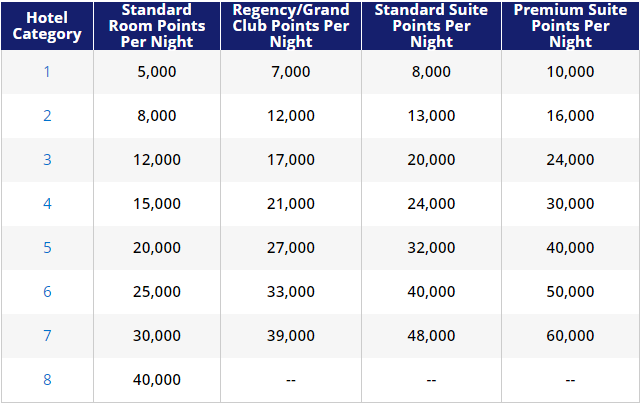Select the 12,000 Regency/Grand Club cell
Screen dimensions: 642x406
pos(291,116)
